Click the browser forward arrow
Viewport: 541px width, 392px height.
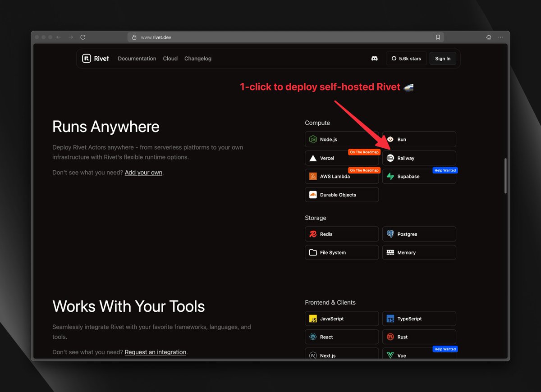point(71,37)
